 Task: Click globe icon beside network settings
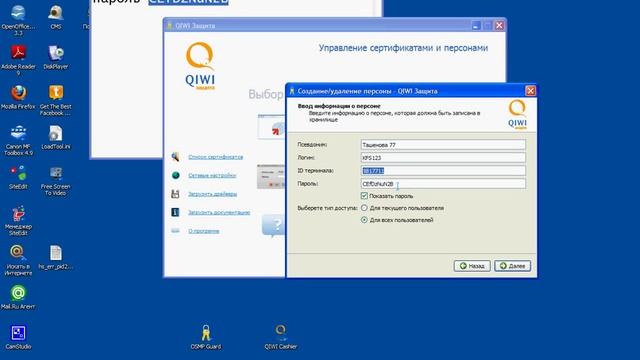pos(176,175)
